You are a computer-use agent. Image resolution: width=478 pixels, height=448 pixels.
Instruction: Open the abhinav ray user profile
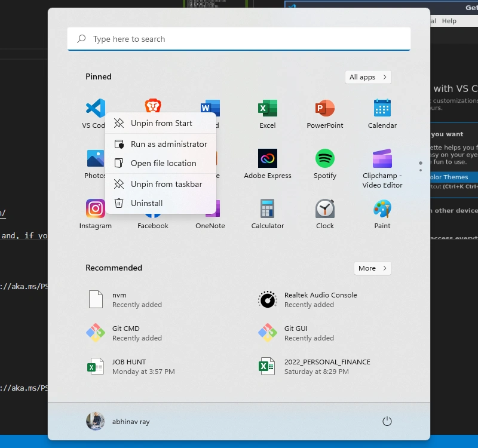coord(118,422)
